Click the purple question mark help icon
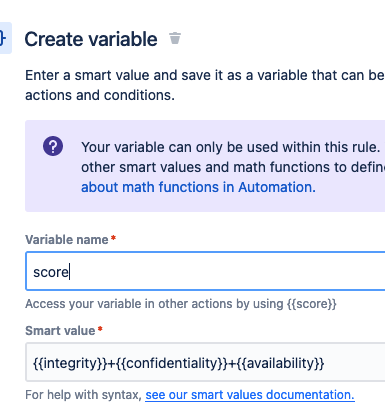This screenshot has width=385, height=402. point(53,146)
